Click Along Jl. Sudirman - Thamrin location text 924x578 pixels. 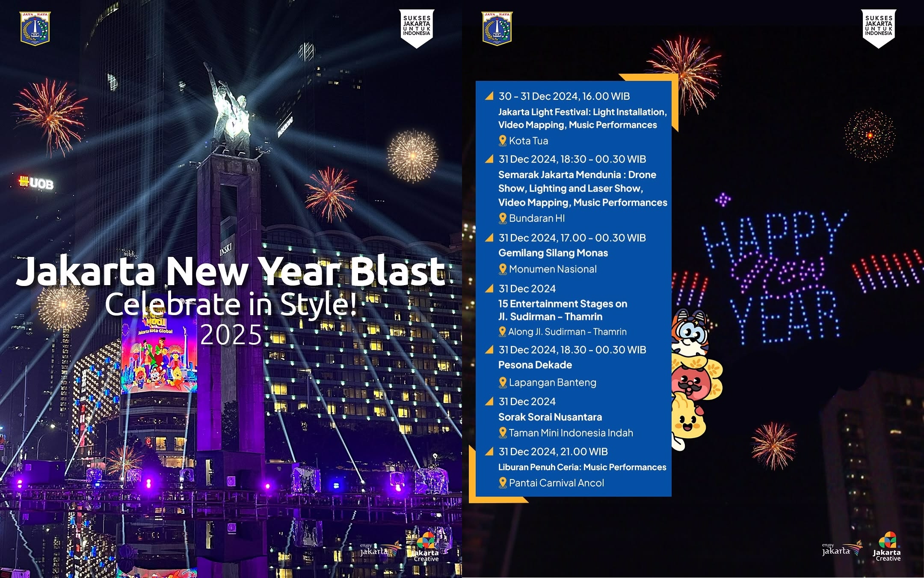[x=567, y=331]
